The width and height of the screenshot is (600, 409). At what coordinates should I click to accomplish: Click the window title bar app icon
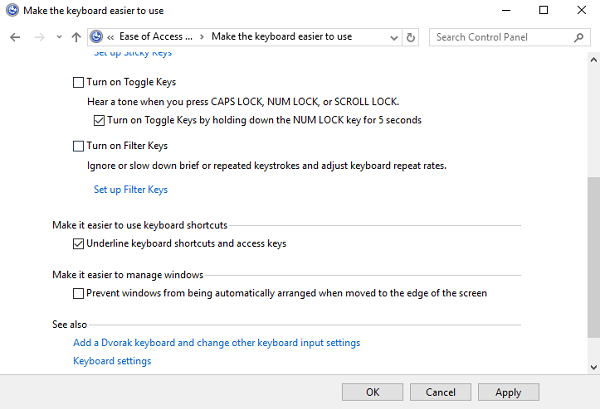point(10,10)
